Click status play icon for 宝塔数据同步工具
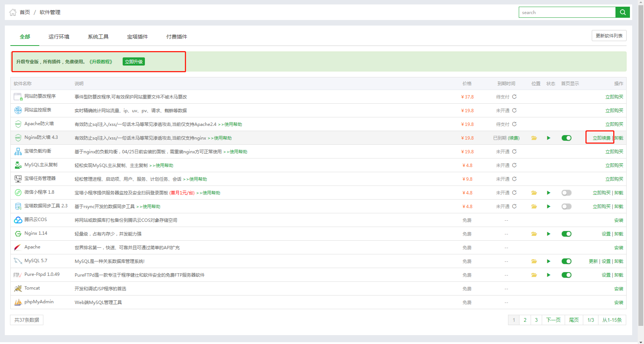Image resolution: width=644 pixels, height=344 pixels. (549, 206)
